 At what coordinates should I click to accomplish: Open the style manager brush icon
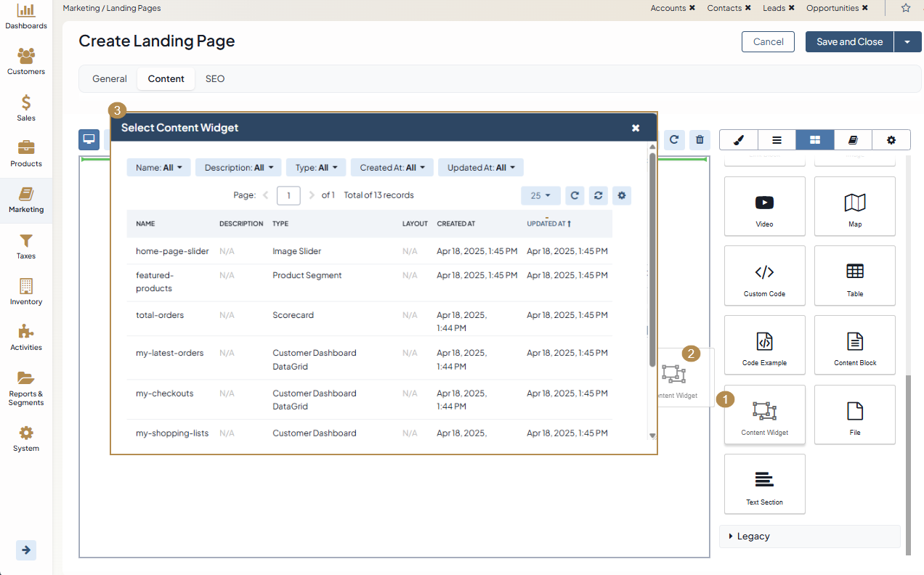pos(738,140)
